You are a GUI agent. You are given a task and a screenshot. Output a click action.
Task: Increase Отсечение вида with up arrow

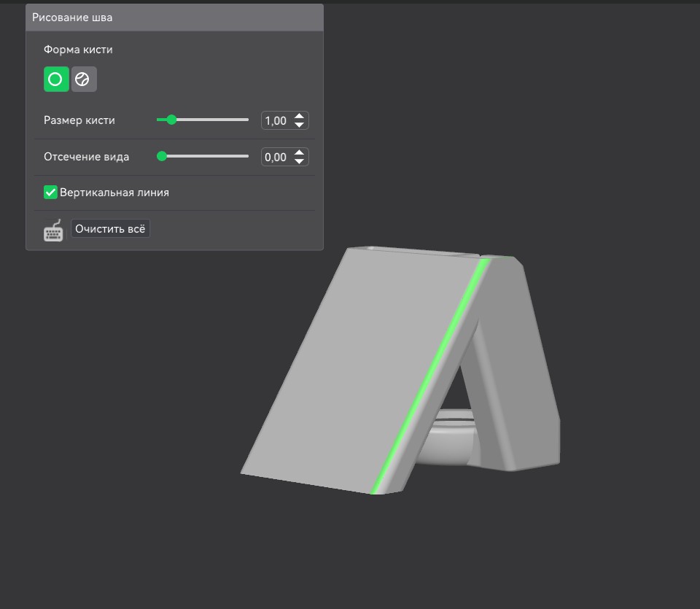tap(299, 152)
